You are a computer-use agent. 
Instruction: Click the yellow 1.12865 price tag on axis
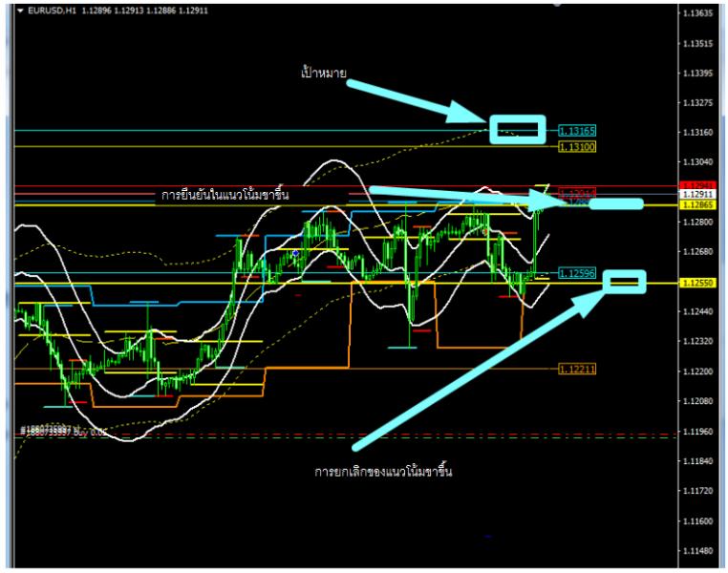coord(697,204)
